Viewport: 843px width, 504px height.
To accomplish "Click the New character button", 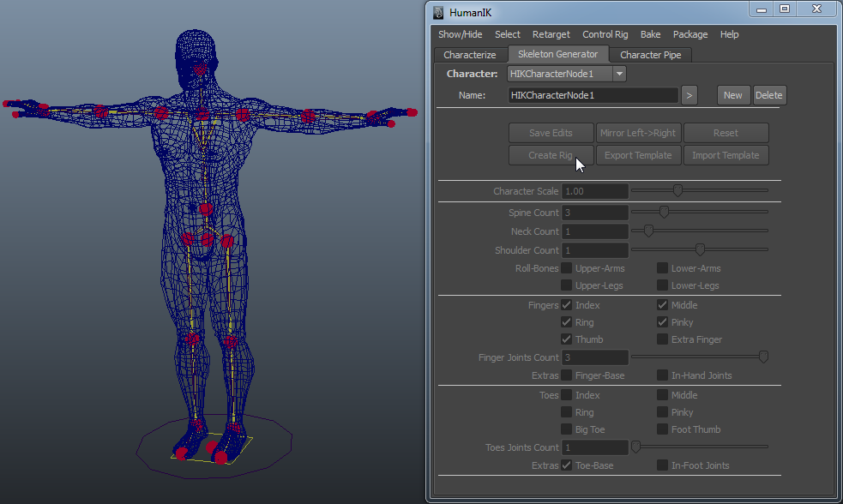I will [733, 95].
